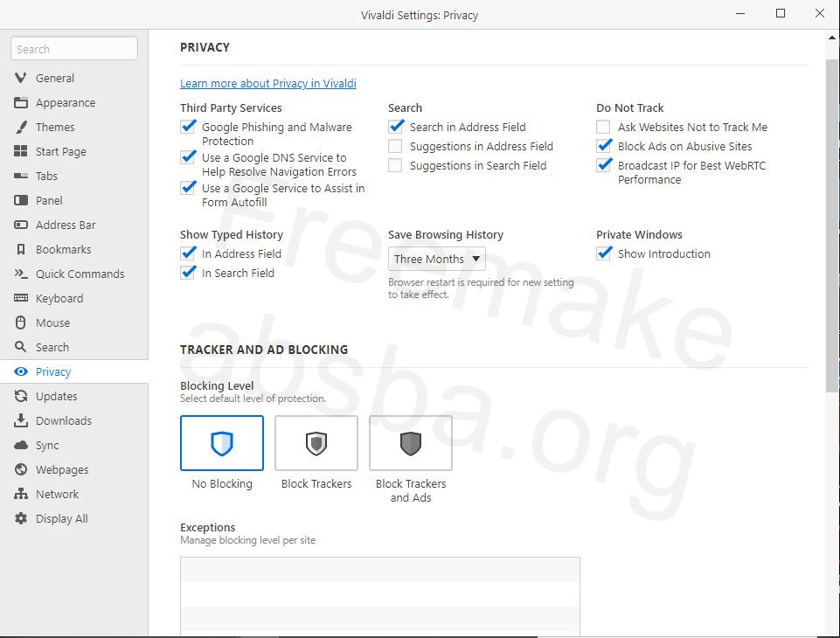This screenshot has width=840, height=638.
Task: Uncheck Search in Address Field
Action: (395, 127)
